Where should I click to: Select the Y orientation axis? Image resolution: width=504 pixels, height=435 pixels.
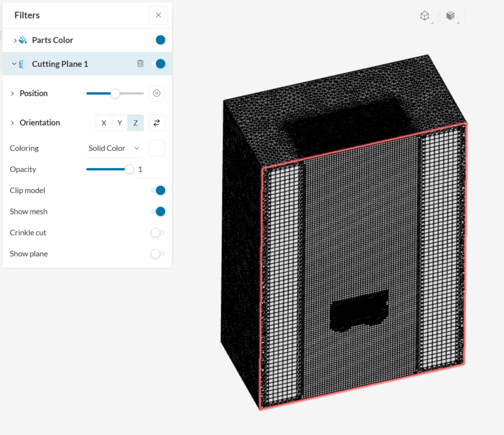pyautogui.click(x=120, y=123)
